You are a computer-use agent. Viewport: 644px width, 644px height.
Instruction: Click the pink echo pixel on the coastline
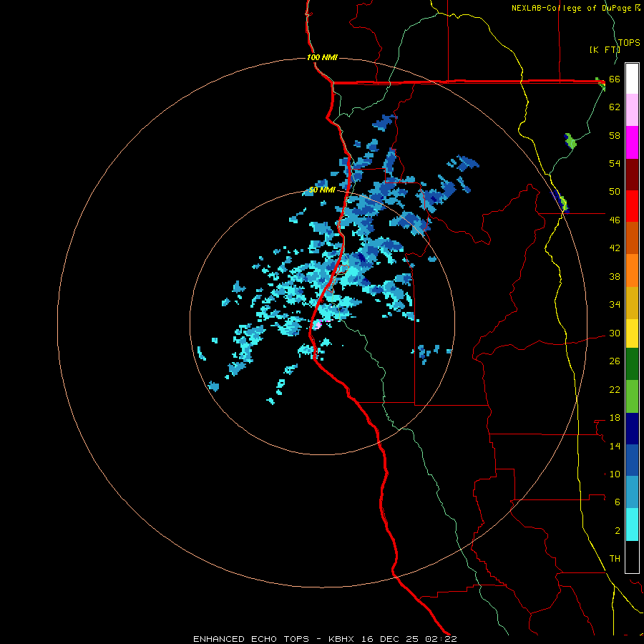pyautogui.click(x=318, y=324)
